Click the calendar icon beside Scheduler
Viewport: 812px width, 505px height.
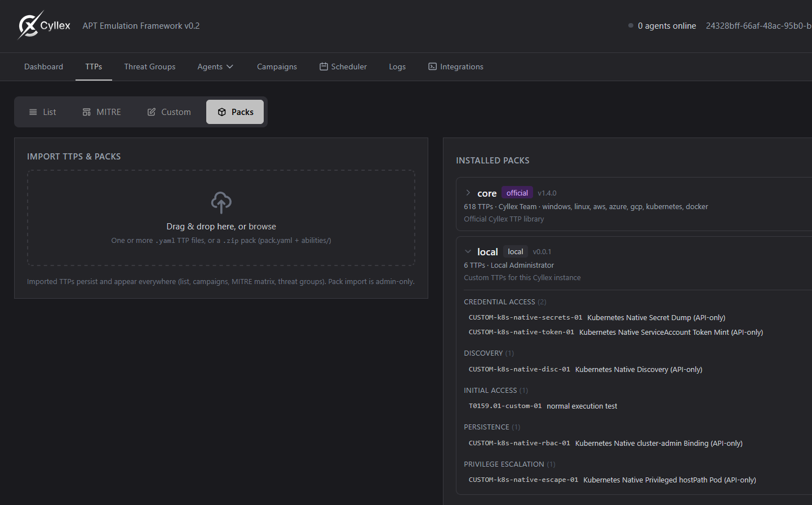point(323,67)
